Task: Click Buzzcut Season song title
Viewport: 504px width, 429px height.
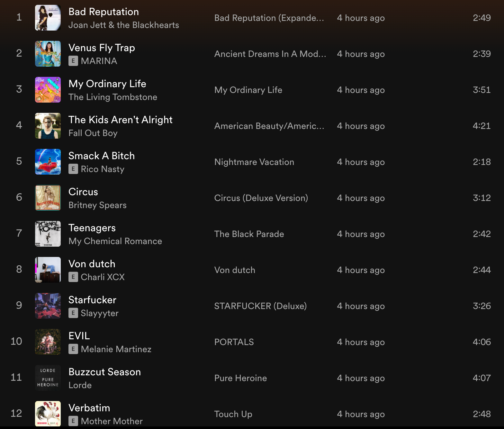Action: coord(104,372)
